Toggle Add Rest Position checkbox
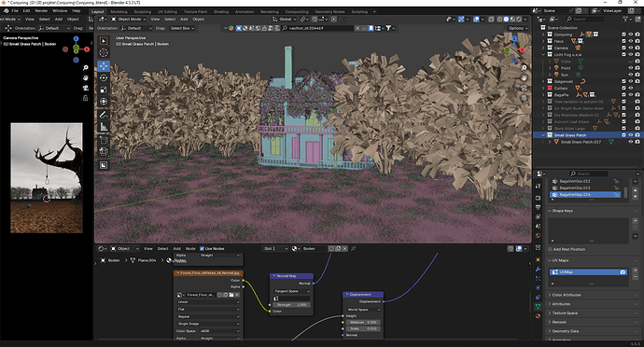 click(x=551, y=249)
